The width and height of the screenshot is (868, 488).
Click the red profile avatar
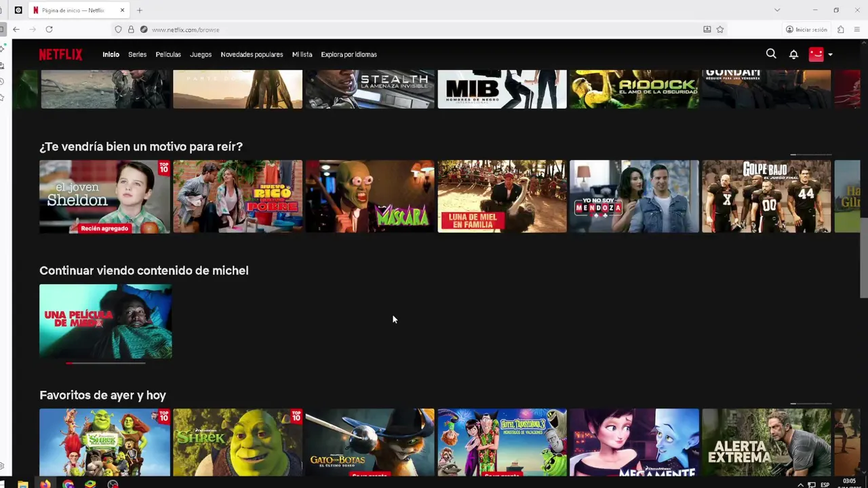coord(816,54)
